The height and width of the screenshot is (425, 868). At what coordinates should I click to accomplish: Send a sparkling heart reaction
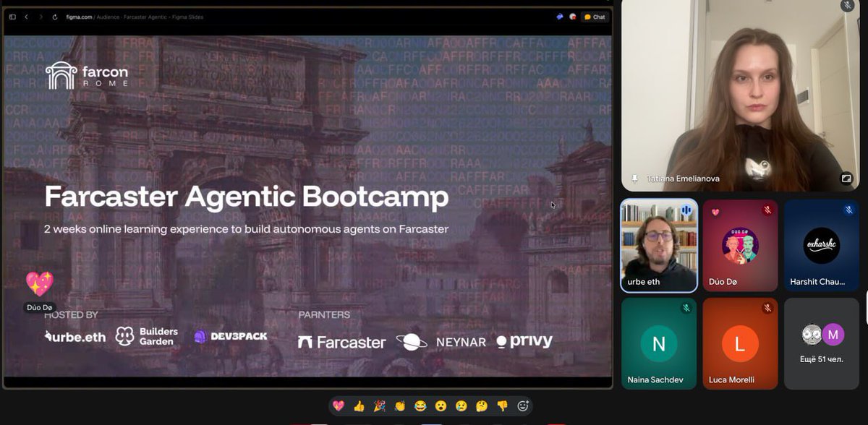pos(339,406)
